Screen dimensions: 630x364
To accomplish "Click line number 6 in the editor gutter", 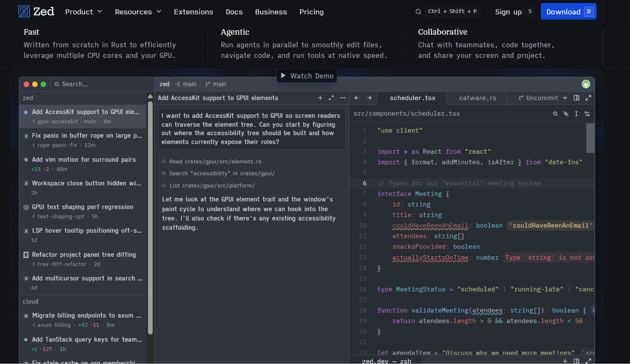I will tap(364, 183).
